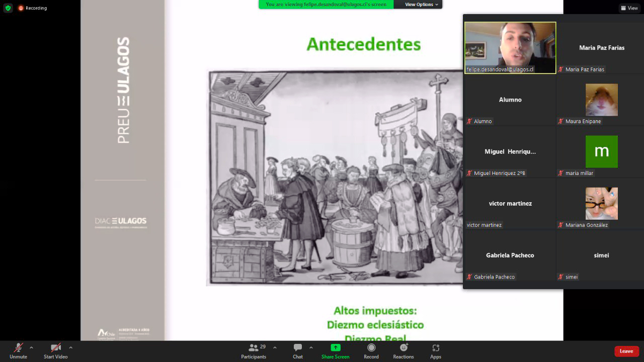This screenshot has width=644, height=362.
Task: Click the DIAC ULAGOS logo
Action: [121, 222]
